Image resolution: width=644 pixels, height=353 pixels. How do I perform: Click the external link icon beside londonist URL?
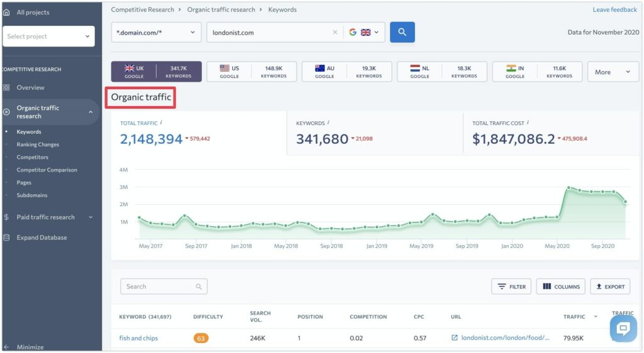tap(454, 337)
